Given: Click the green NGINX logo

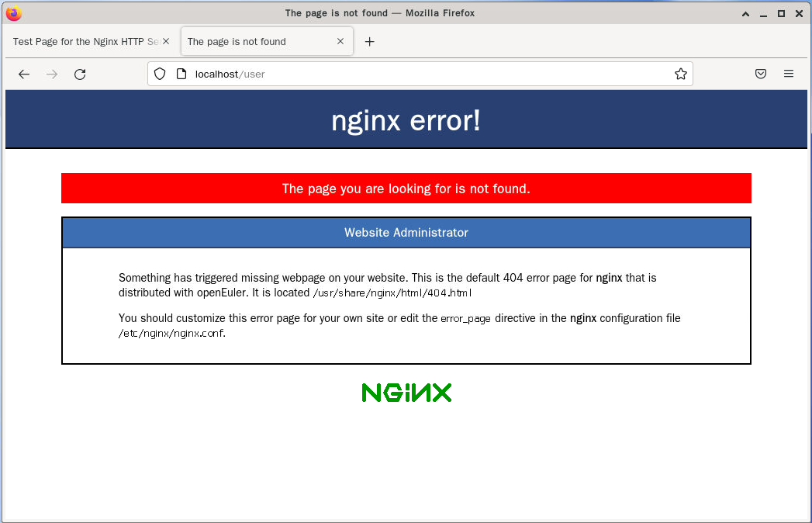Looking at the screenshot, I should [406, 393].
